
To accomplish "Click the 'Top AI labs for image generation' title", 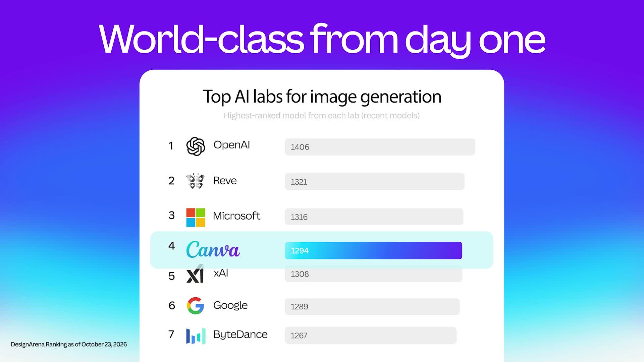I will coord(322,97).
